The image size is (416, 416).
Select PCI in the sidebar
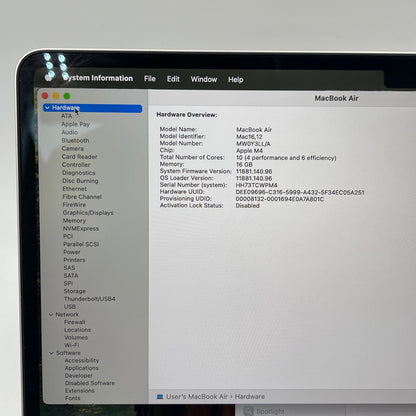point(68,236)
